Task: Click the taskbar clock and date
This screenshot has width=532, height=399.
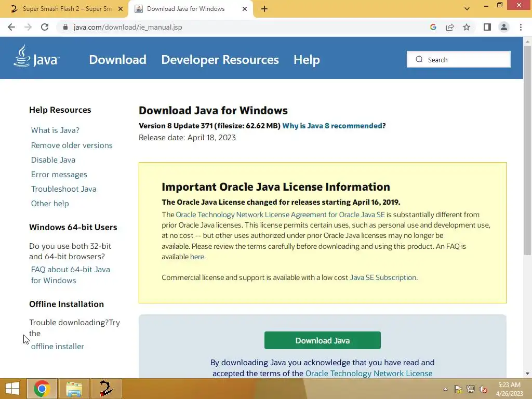Action: click(x=509, y=389)
